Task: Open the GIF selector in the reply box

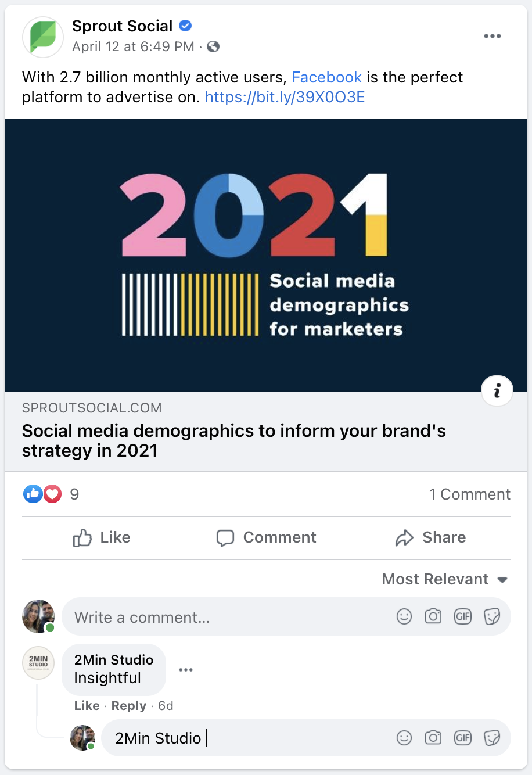Action: point(463,737)
